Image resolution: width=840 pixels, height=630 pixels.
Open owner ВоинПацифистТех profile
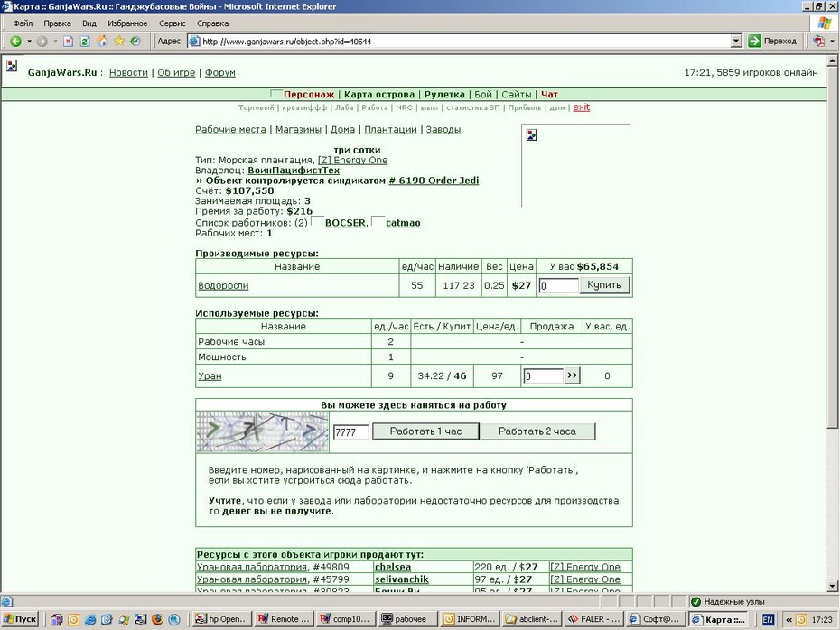[x=294, y=171]
